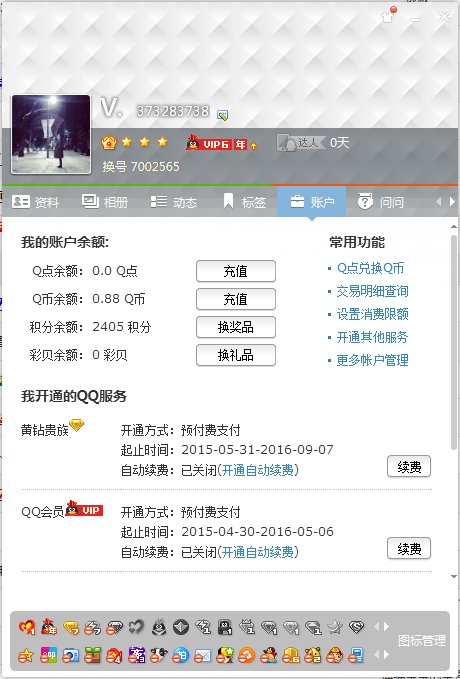
Task: Click the scrollbar down arrow
Action: point(454,577)
